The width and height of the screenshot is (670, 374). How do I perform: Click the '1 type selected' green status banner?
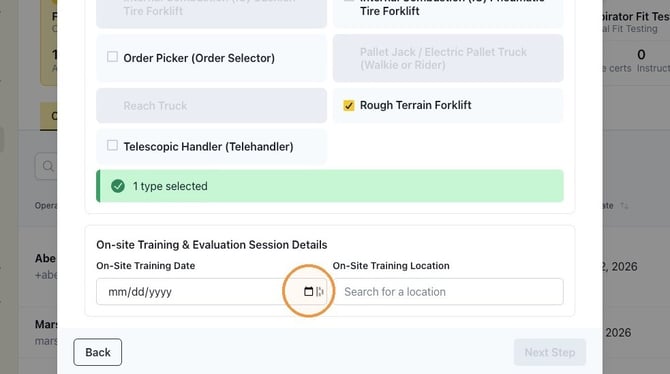click(x=330, y=186)
